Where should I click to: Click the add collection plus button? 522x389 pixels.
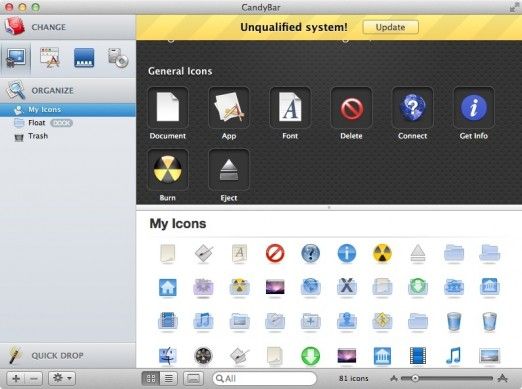coord(16,378)
